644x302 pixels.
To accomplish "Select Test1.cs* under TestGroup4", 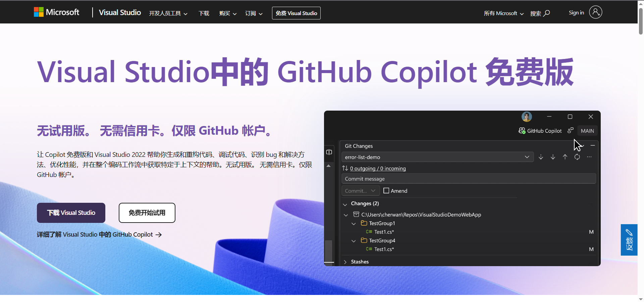I will [384, 249].
